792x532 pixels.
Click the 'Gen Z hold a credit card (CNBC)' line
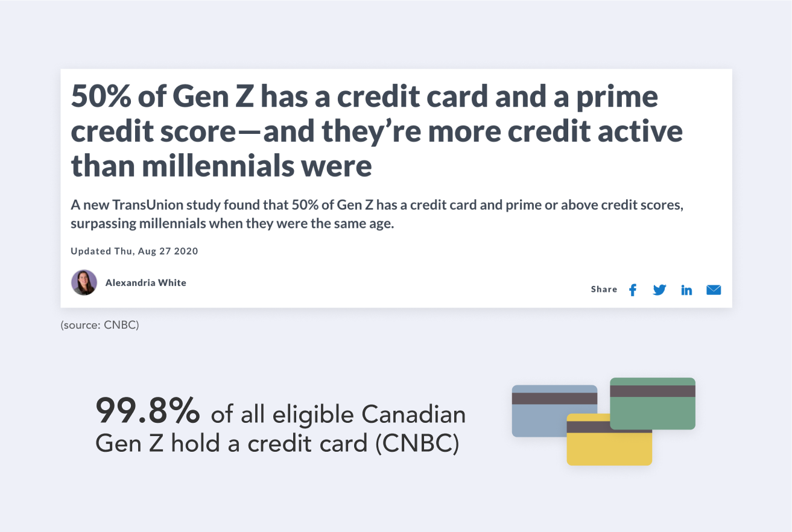[x=277, y=444]
